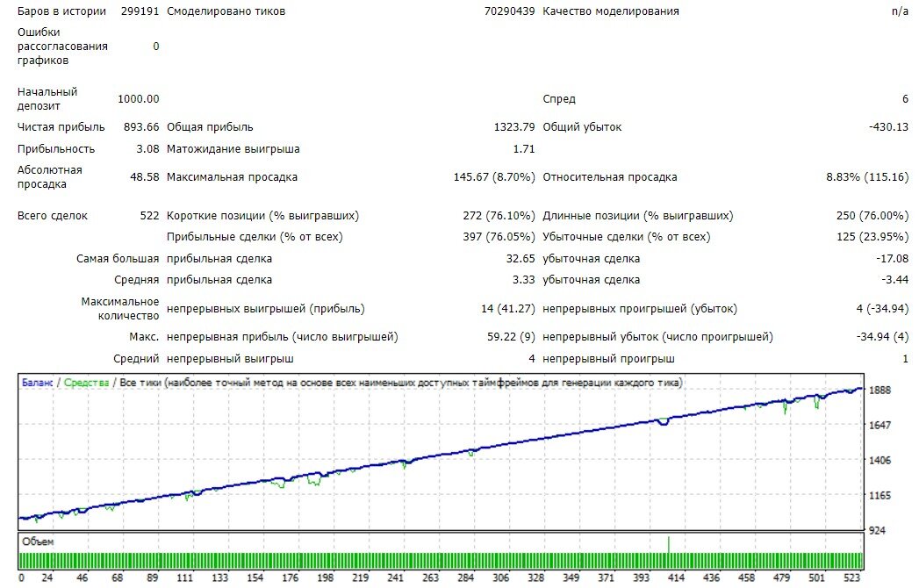
Task: Select the absolute drawdown value 48.58
Action: (x=145, y=177)
